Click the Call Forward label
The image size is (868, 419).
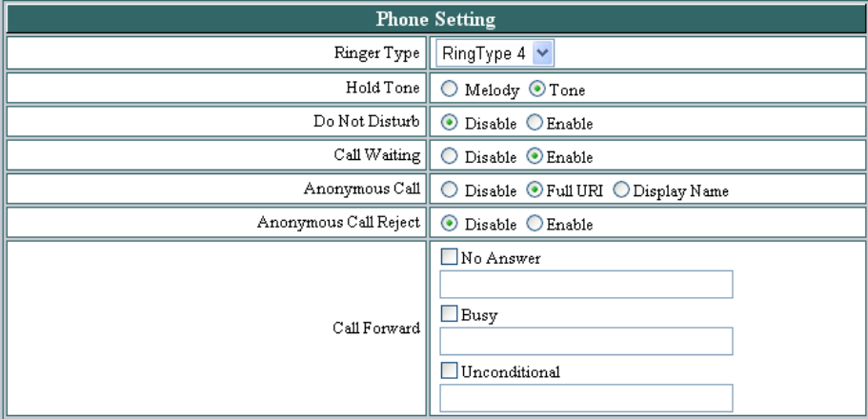[x=382, y=329]
